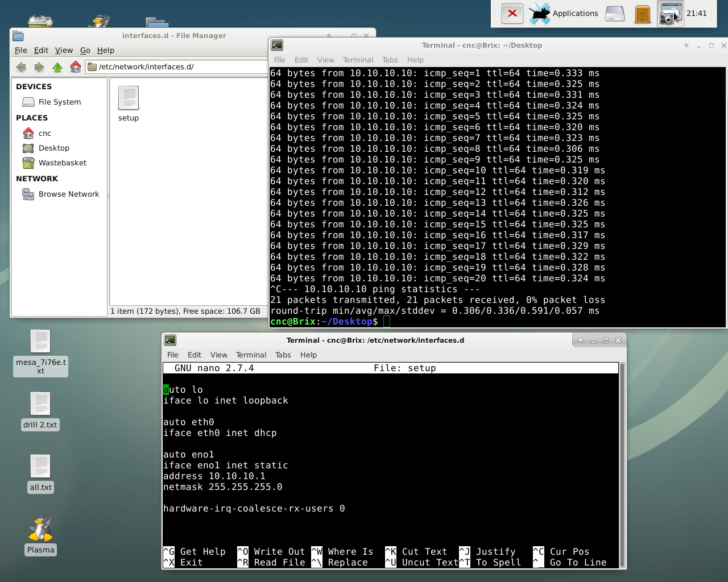Open the Go menu in File Manager

coord(85,50)
